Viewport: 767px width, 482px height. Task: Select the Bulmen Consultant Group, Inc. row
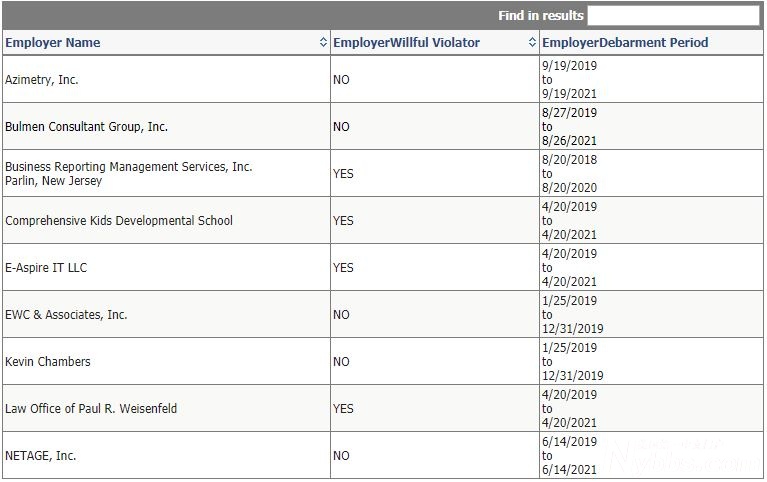point(87,127)
